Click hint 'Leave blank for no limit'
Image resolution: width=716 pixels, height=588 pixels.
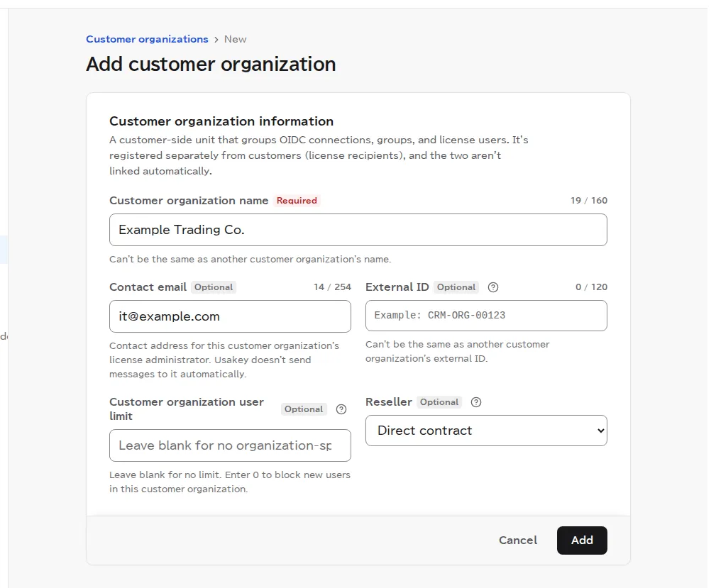coord(230,482)
